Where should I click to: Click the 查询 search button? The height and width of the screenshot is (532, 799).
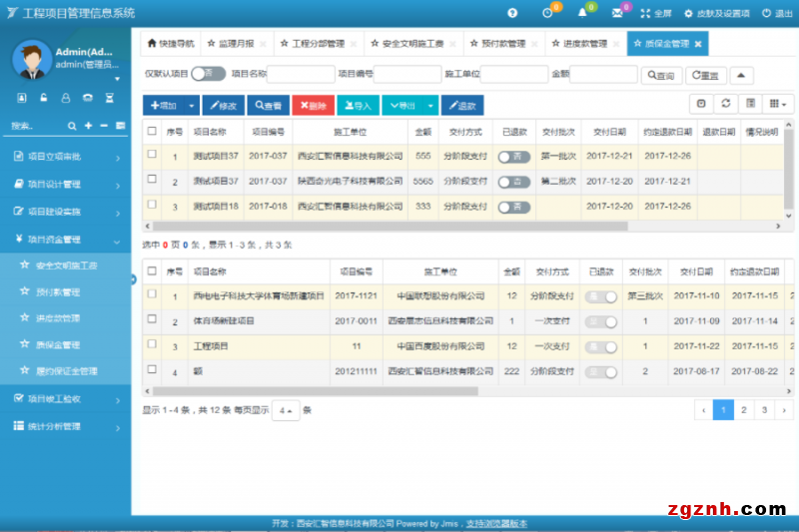coord(661,75)
